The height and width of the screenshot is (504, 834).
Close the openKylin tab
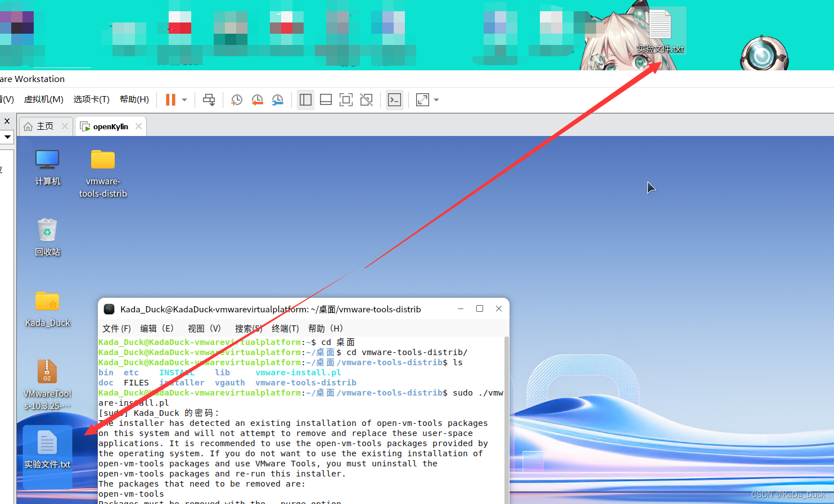click(x=138, y=126)
